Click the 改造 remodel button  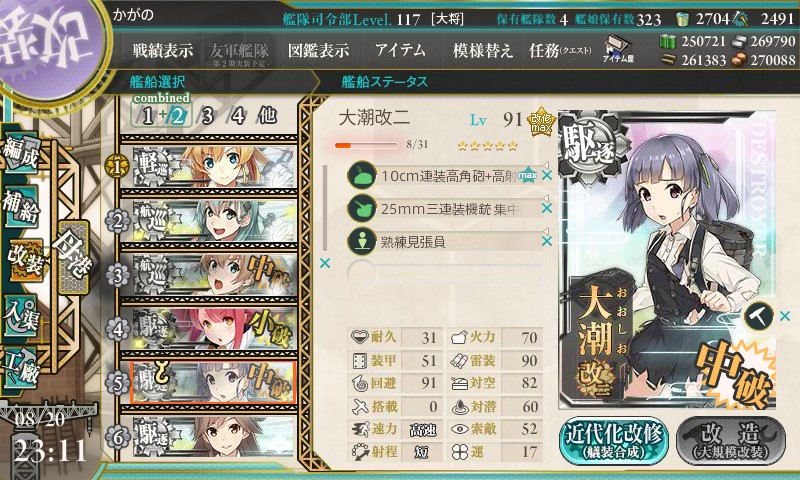731,440
